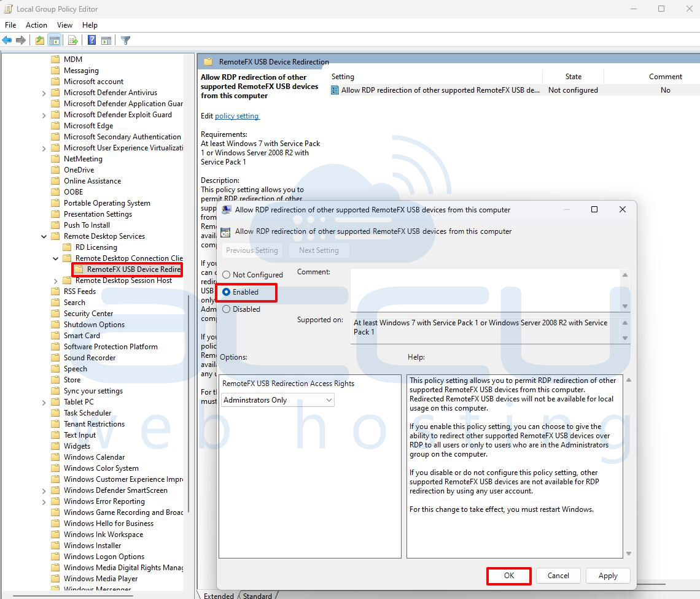Click inside the Comment text box
700x599 pixels.
coord(485,290)
